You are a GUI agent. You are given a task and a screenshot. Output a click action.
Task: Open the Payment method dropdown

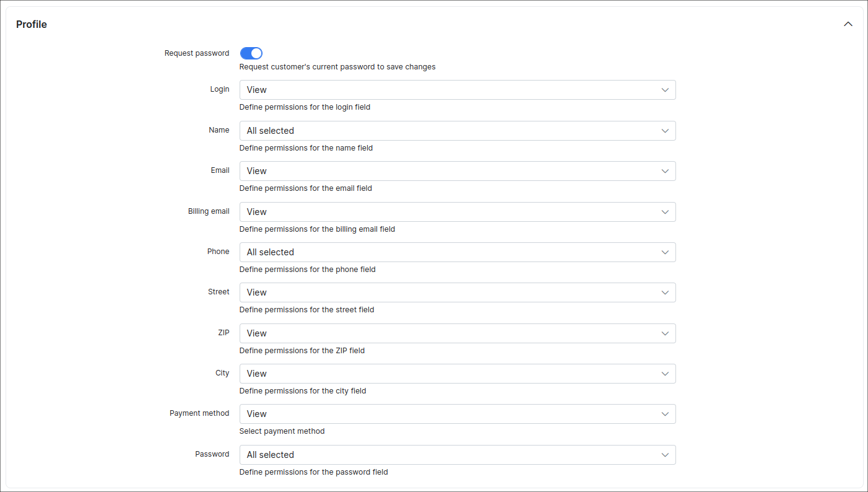click(457, 414)
